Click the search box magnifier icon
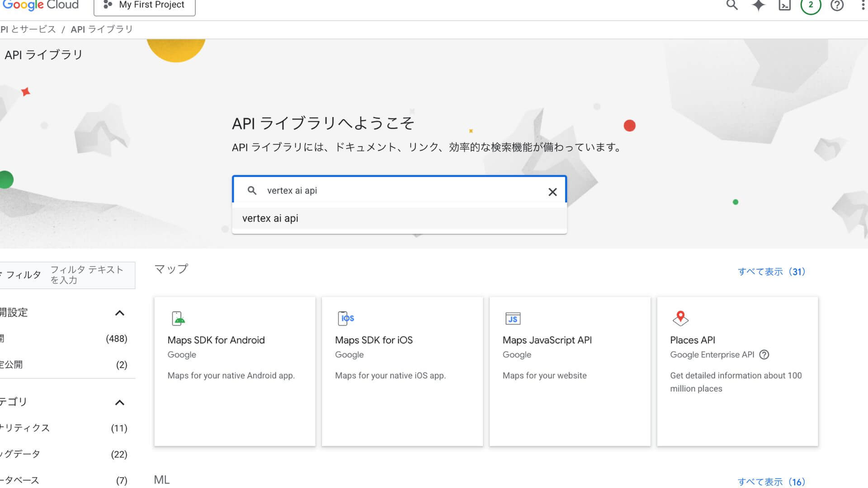Image resolution: width=868 pixels, height=488 pixels. (252, 191)
